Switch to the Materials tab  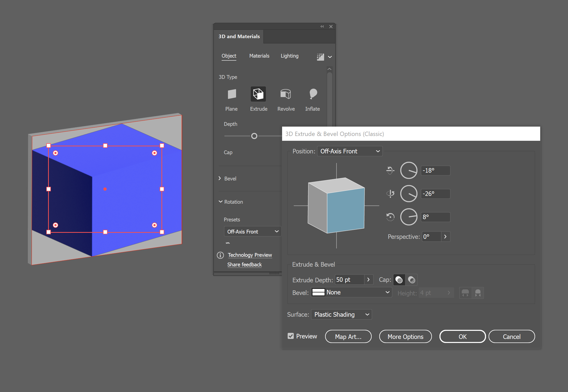click(x=259, y=56)
